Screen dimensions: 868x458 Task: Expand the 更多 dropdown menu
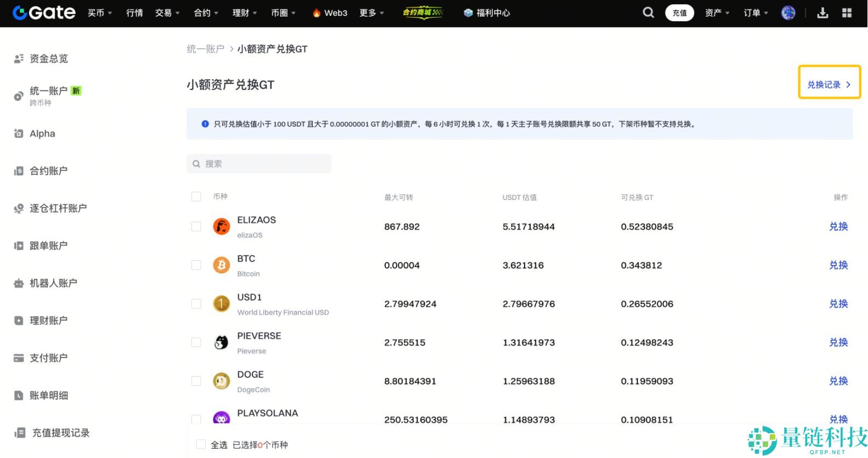coord(372,13)
